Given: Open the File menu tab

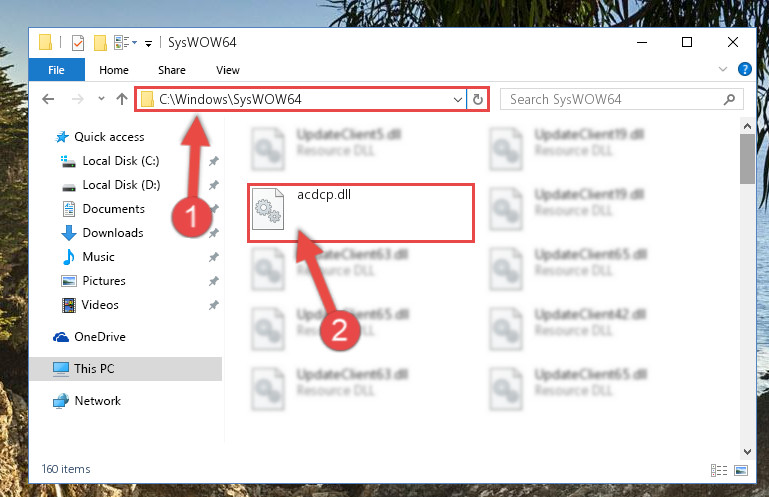Looking at the screenshot, I should pos(56,70).
